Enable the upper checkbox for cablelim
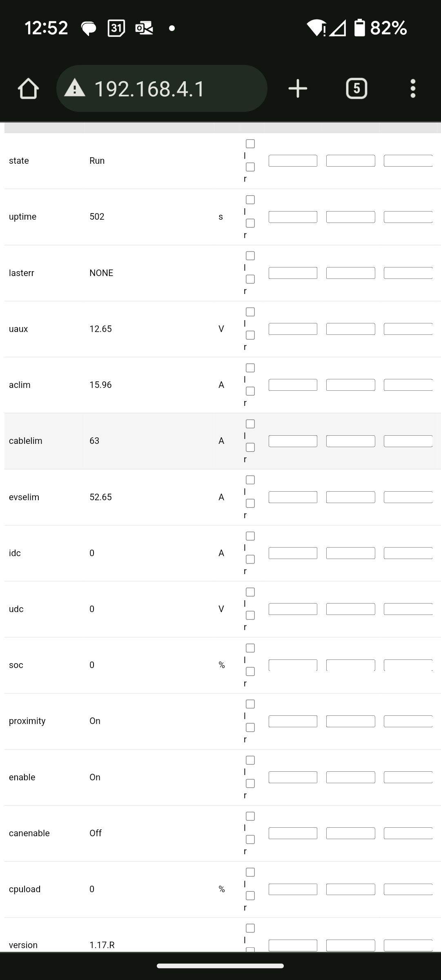441x980 pixels. point(250,424)
